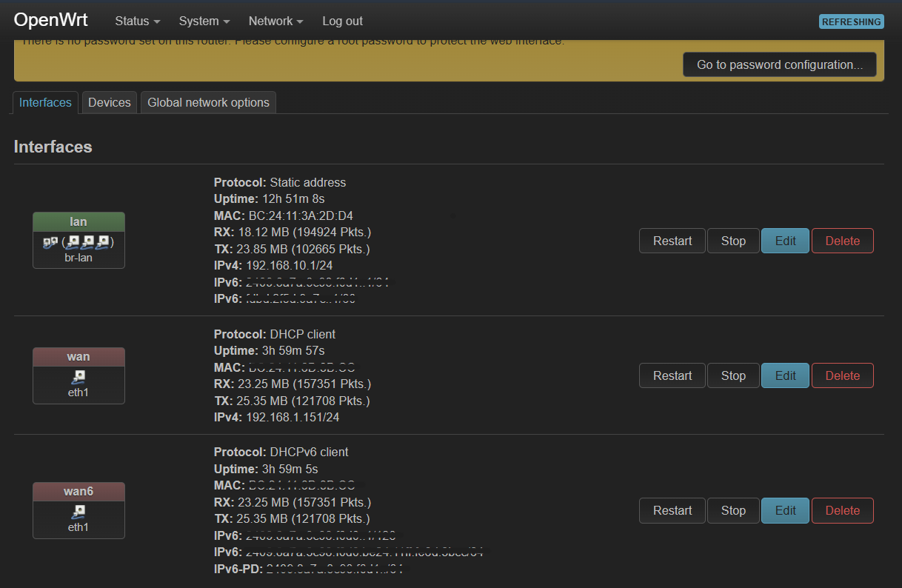Open the Network dropdown menu
902x588 pixels.
275,21
